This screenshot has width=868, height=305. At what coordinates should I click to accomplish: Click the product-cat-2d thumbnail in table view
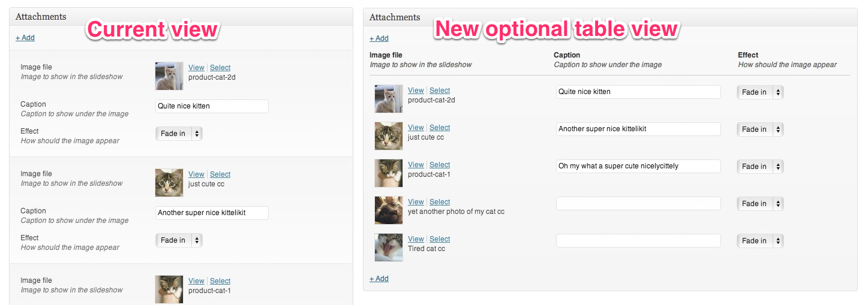click(389, 99)
